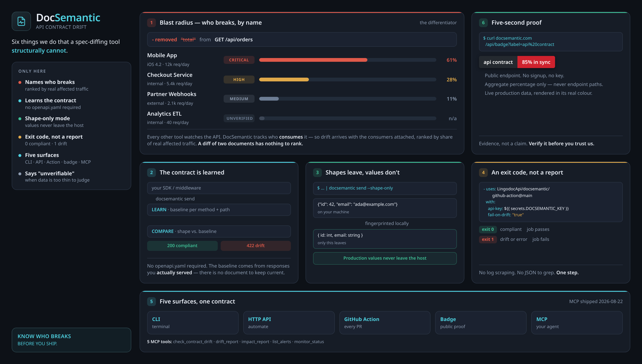The width and height of the screenshot is (642, 364).
Task: Click the 'MCP shipped 2026-08-22' note
Action: [x=596, y=301]
